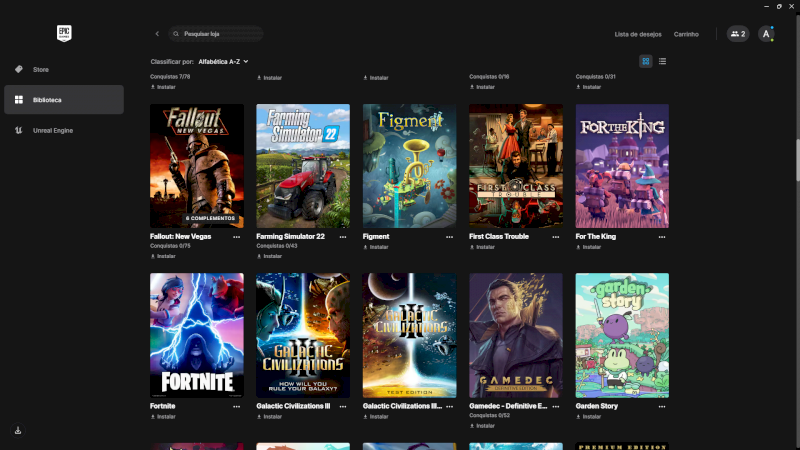Open the account profile avatar
This screenshot has width=800, height=450.
point(766,34)
